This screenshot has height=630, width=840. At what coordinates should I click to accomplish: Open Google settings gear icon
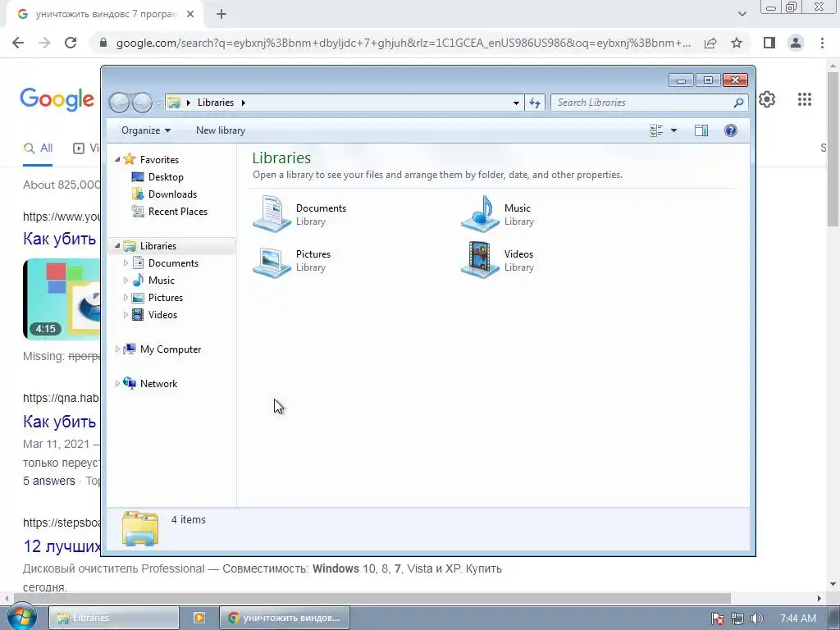[x=767, y=99]
